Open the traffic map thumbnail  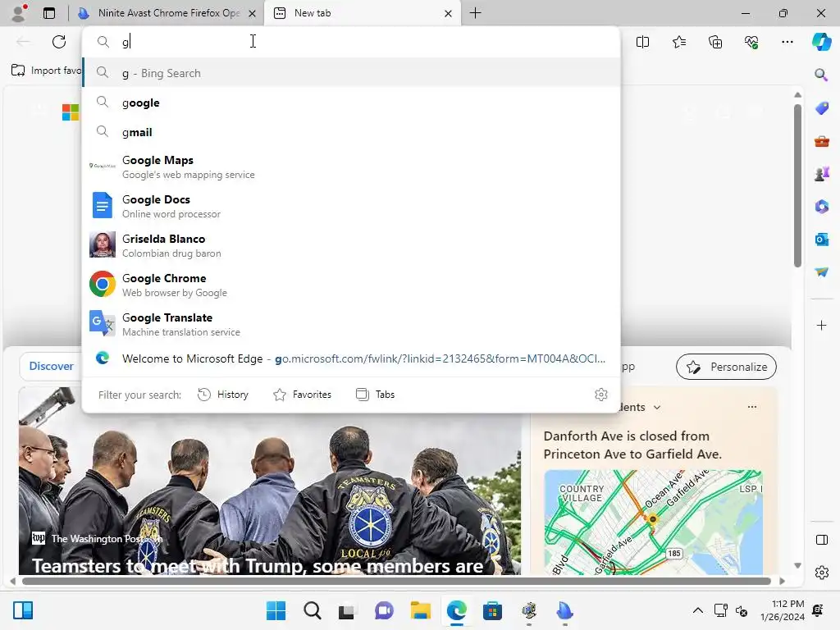click(653, 523)
